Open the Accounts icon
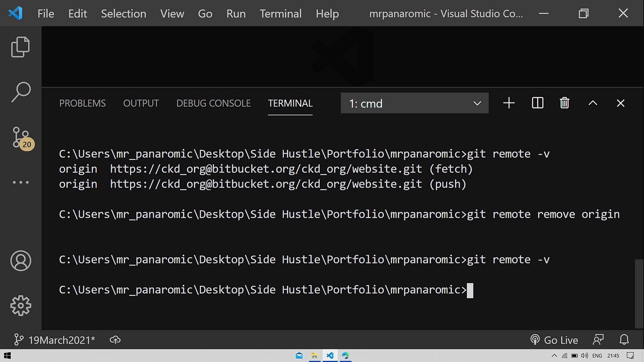 [x=21, y=261]
